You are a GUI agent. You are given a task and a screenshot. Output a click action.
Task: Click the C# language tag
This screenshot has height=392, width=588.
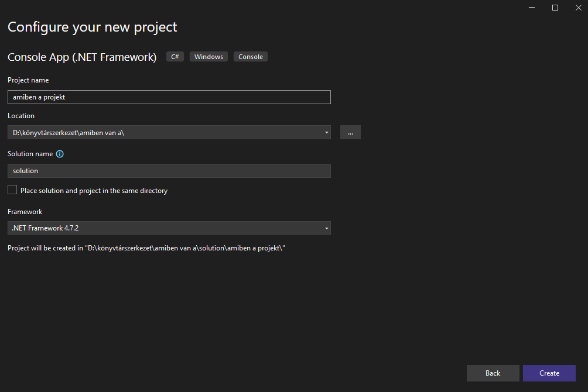click(x=175, y=57)
